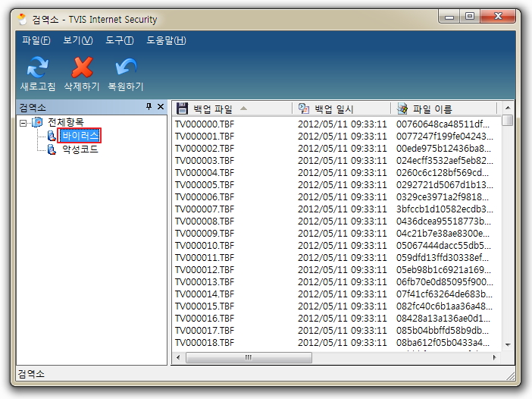The image size is (532, 399).
Task: Open the 도움말(H) menu
Action: [x=166, y=40]
